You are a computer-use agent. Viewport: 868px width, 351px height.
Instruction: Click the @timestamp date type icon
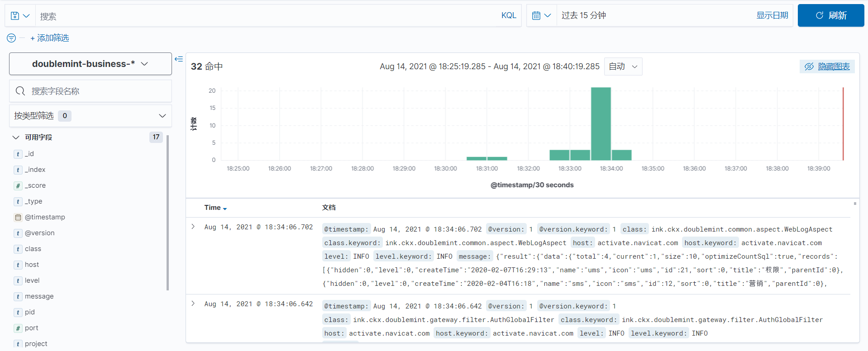[18, 218]
